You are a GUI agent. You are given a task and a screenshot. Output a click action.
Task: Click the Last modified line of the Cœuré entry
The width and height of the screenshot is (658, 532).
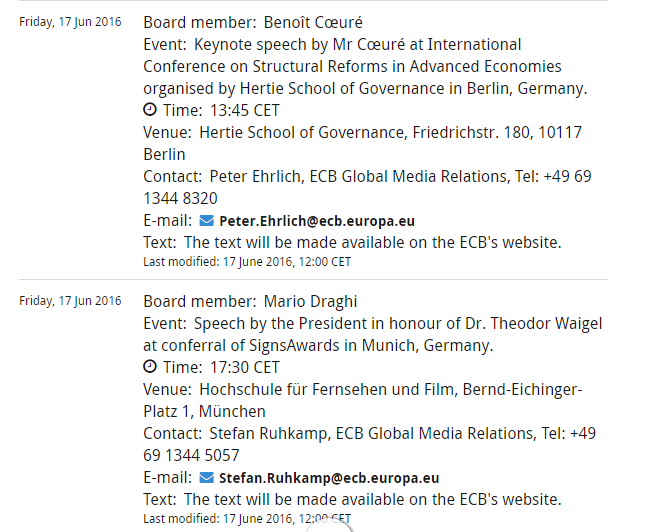pos(247,262)
